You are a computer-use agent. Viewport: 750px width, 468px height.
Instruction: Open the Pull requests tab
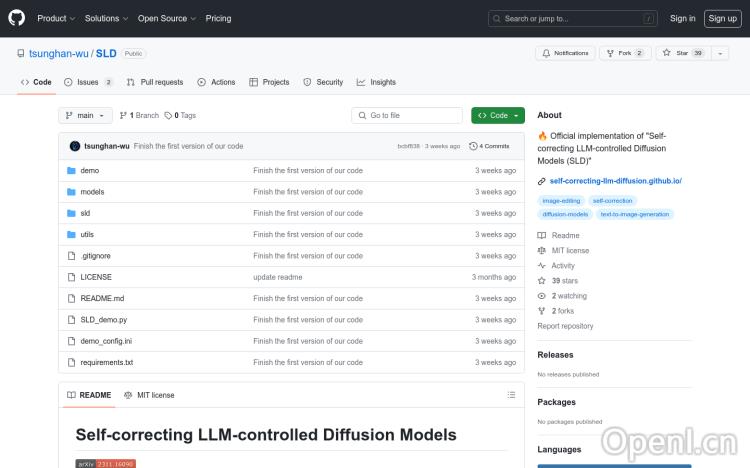point(154,82)
